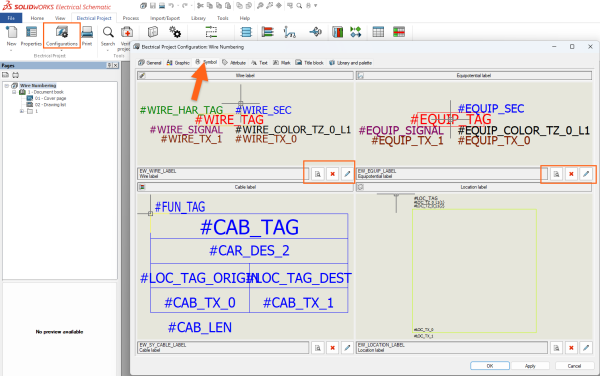
Task: Click the blue stacked list ribbon icon
Action: point(246,32)
